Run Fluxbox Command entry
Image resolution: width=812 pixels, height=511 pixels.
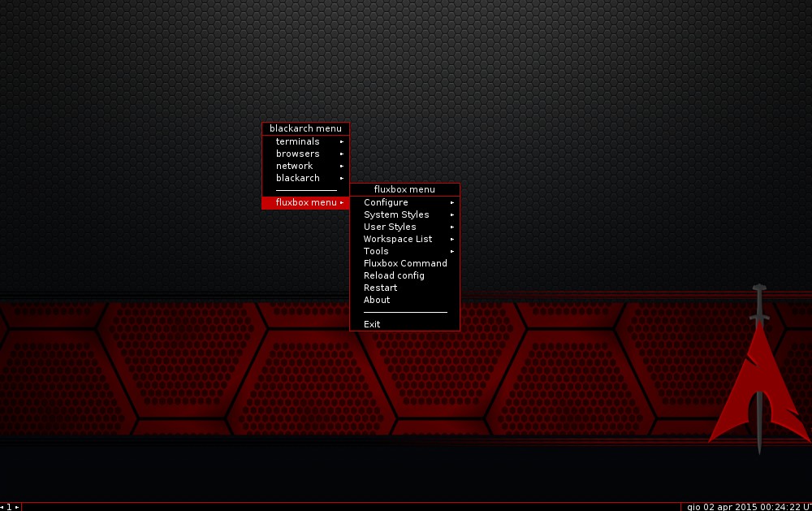(404, 263)
